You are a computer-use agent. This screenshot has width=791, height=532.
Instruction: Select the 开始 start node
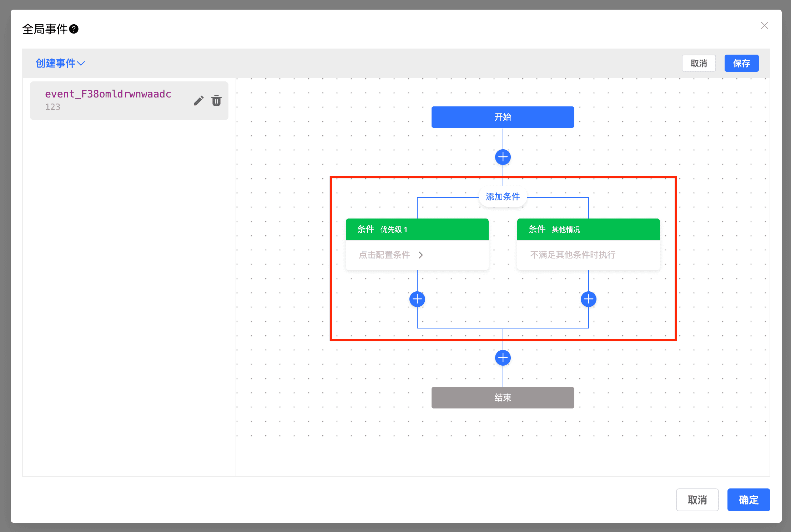coord(503,117)
